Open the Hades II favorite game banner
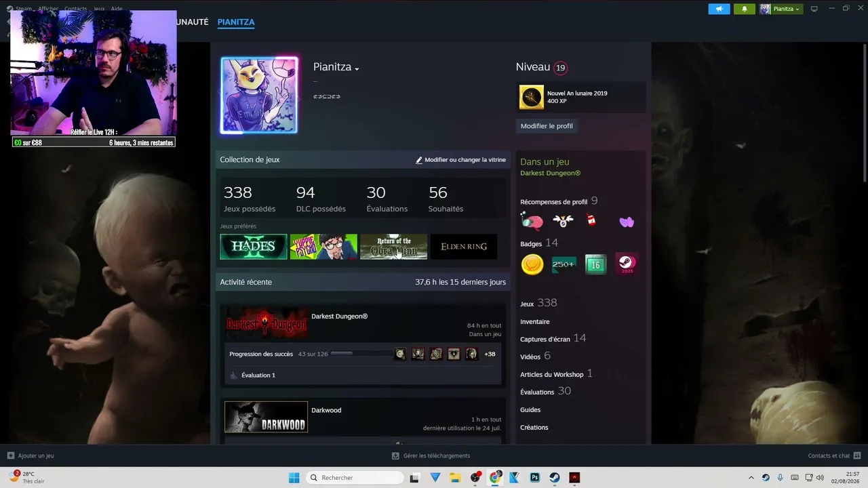Image resolution: width=868 pixels, height=488 pixels. click(254, 247)
